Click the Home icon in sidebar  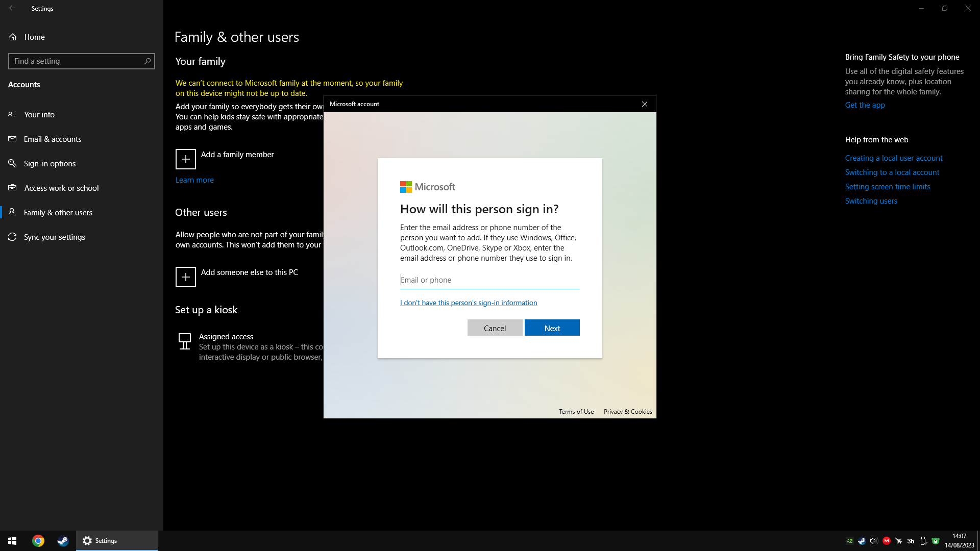point(13,37)
